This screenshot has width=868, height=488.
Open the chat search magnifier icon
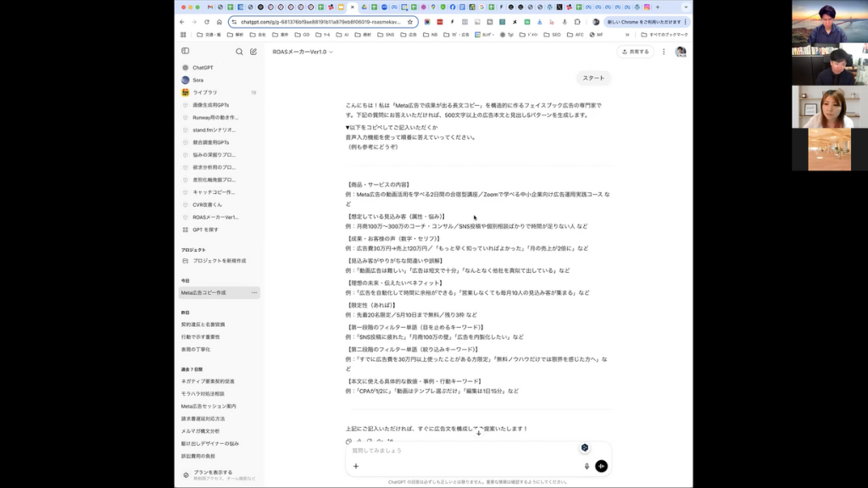click(x=239, y=52)
